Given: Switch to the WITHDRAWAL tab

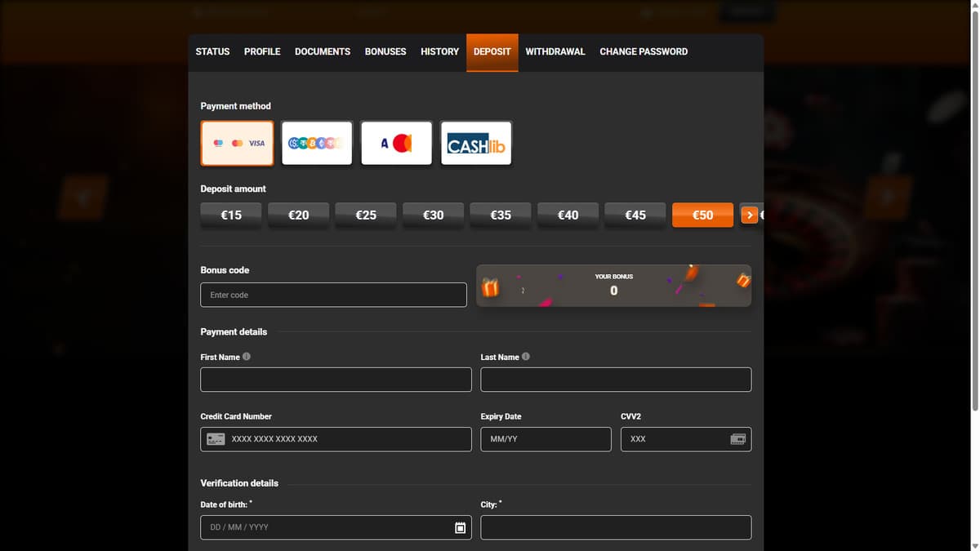Looking at the screenshot, I should 555,51.
